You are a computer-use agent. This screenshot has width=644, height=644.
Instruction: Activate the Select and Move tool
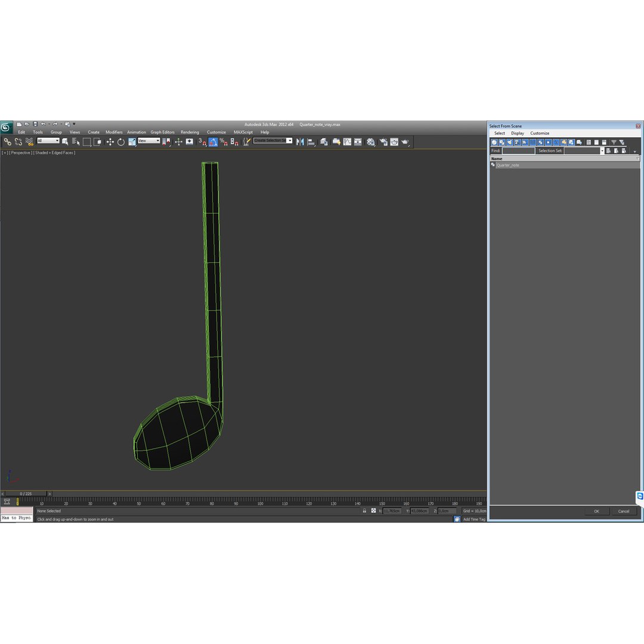pos(110,142)
